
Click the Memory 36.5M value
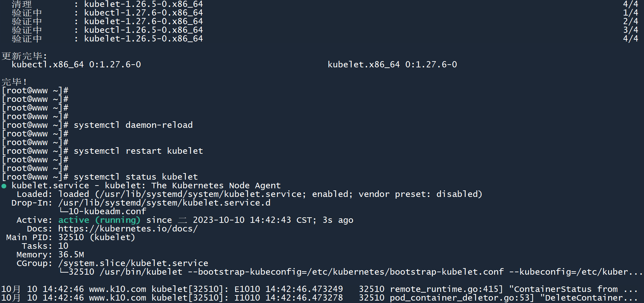[71, 255]
